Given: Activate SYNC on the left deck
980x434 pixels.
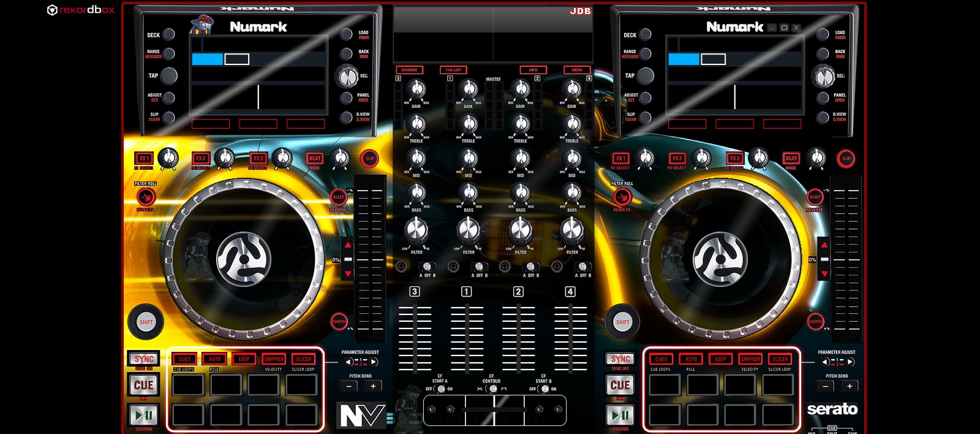Looking at the screenshot, I should (144, 359).
